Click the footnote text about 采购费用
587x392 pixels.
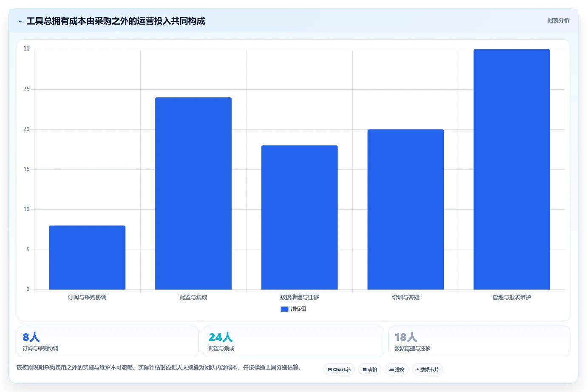click(x=159, y=367)
